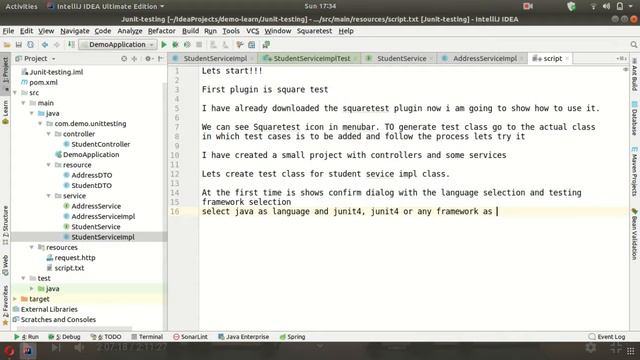Click collapse all icon in Project panel
Viewport: 640px width, 360px height.
tap(134, 59)
